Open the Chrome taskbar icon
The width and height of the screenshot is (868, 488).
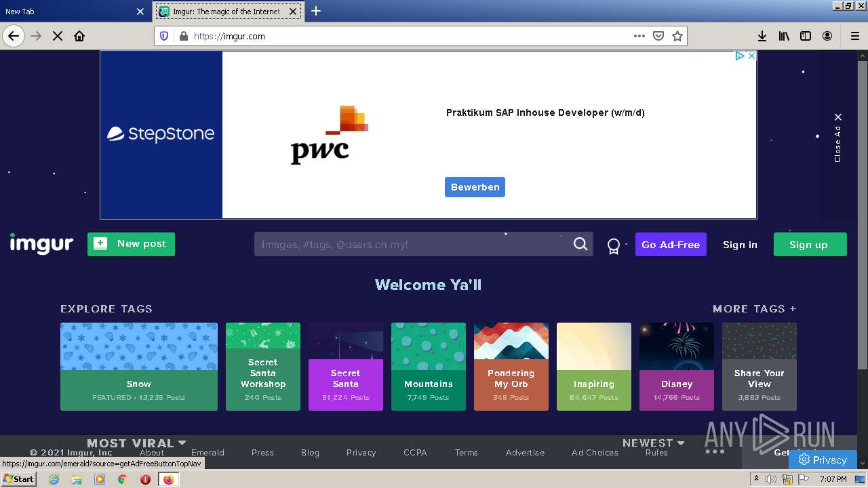click(122, 479)
